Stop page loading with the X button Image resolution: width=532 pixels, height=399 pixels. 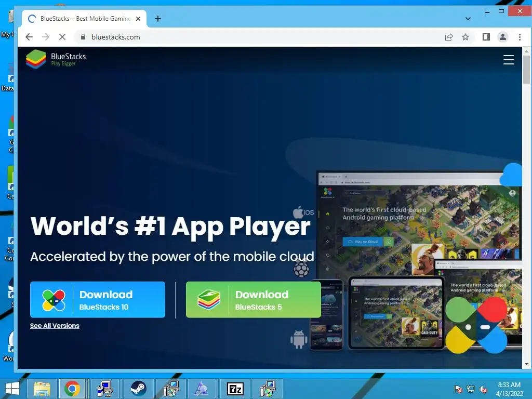pos(62,37)
